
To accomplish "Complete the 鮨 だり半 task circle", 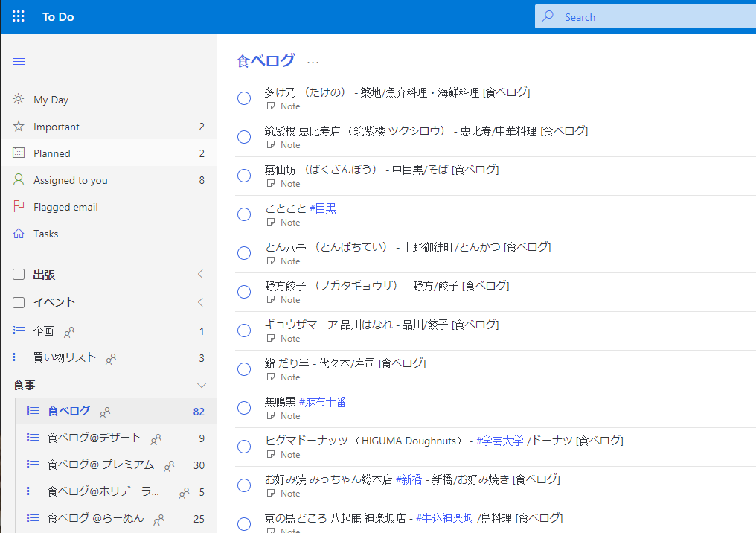I will coord(244,369).
